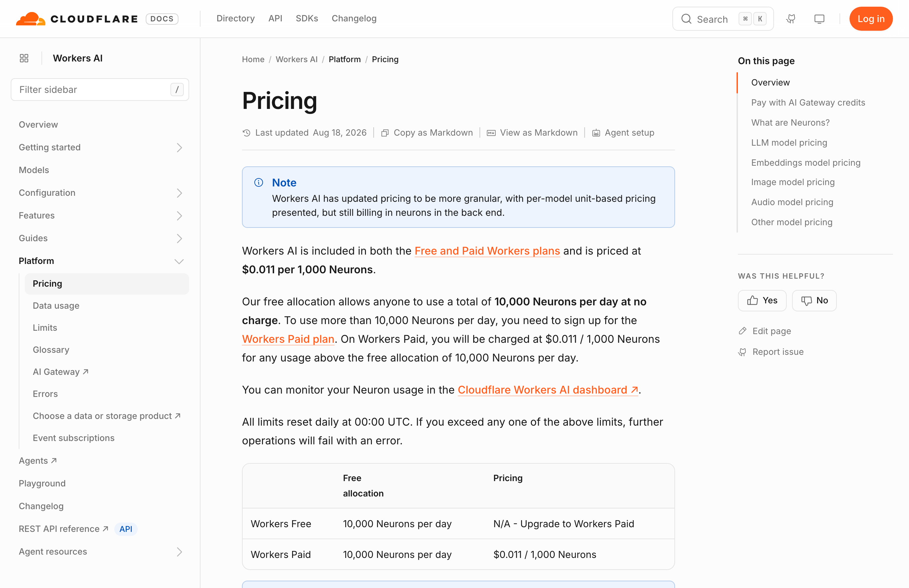Click the Edit page pencil icon
This screenshot has height=588, width=909.
point(743,331)
